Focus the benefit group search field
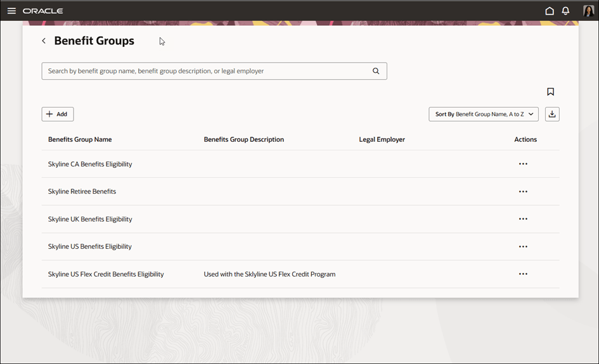Screen dimensions: 599x364 214,71
